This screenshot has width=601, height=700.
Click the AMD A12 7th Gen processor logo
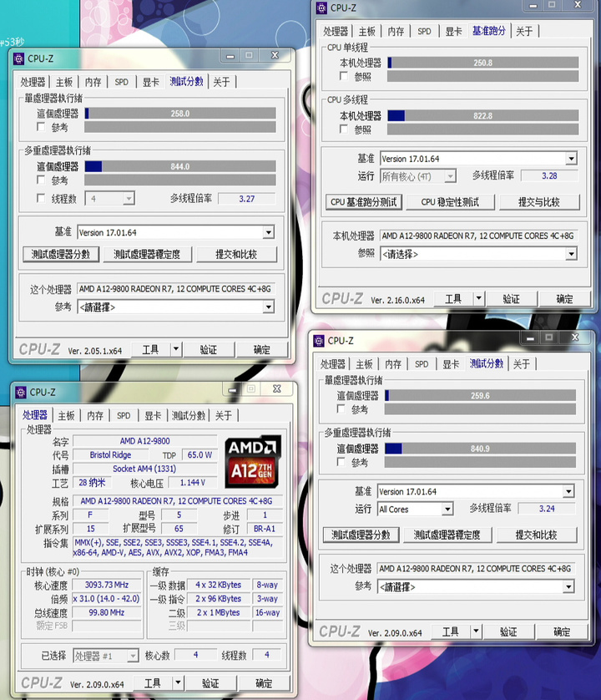point(253,461)
